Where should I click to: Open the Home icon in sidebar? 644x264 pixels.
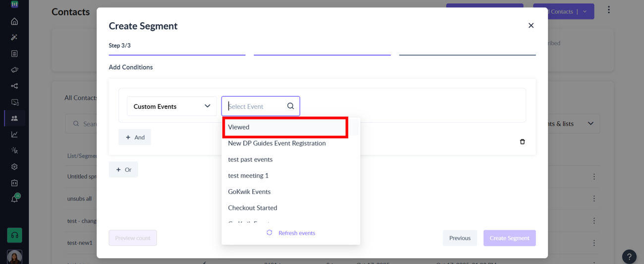[x=14, y=21]
